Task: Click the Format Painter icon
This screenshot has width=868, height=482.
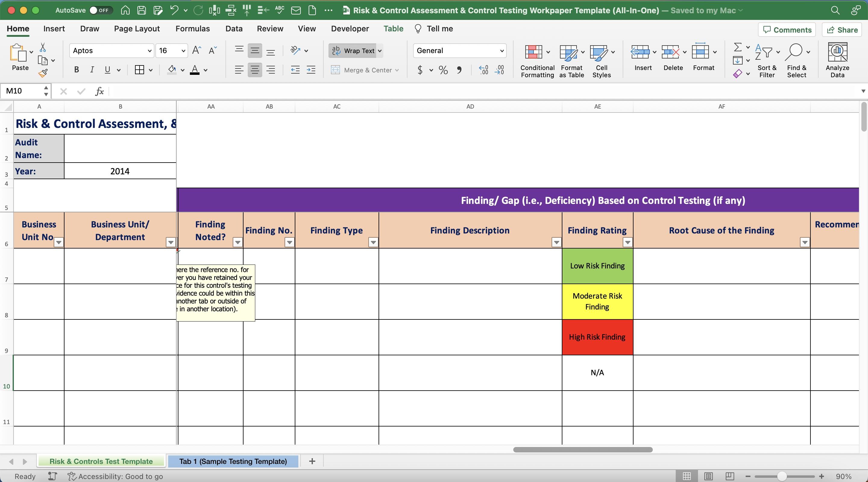Action: tap(43, 73)
